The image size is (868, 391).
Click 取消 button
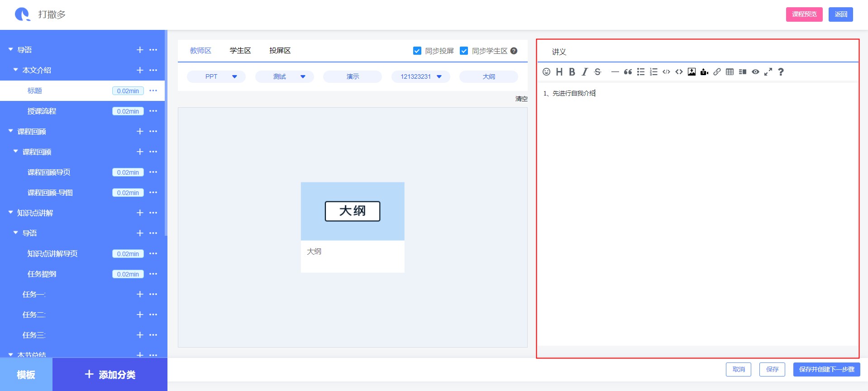(x=739, y=369)
